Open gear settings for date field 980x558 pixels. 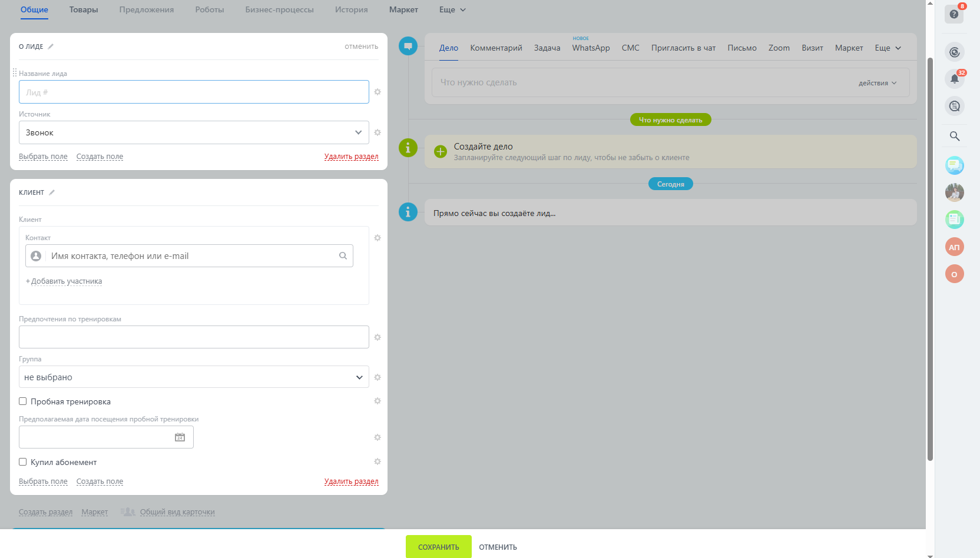[x=378, y=437]
